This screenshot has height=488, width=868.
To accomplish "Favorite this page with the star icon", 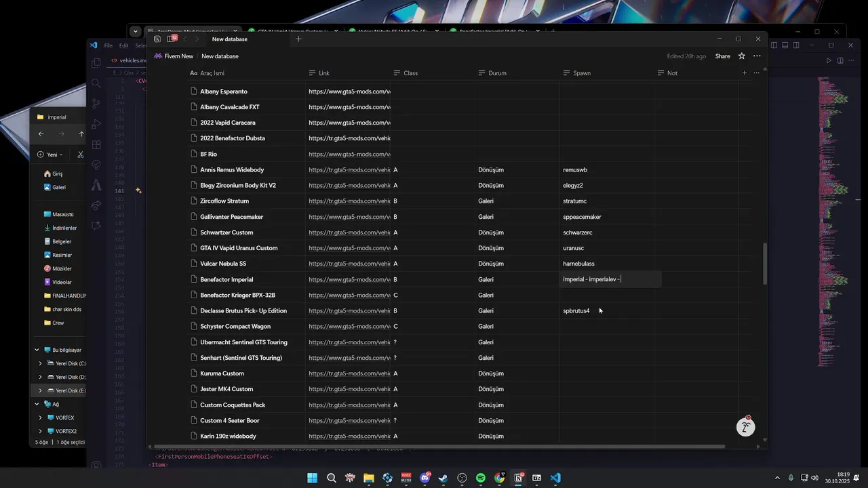I will (x=742, y=56).
